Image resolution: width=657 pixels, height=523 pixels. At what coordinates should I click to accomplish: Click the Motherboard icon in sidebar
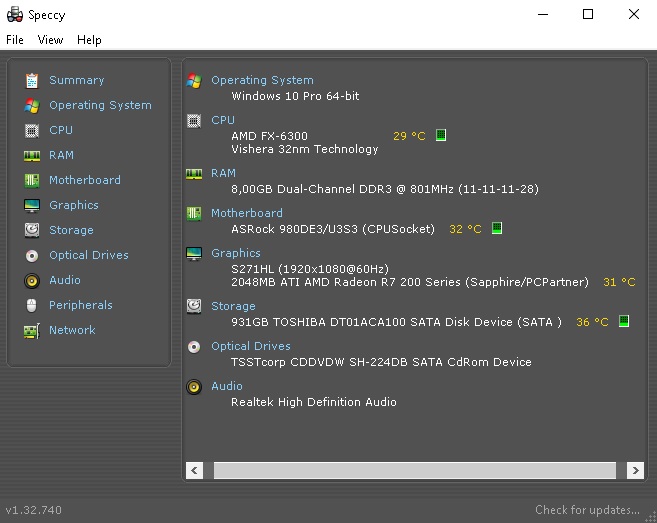click(x=32, y=181)
